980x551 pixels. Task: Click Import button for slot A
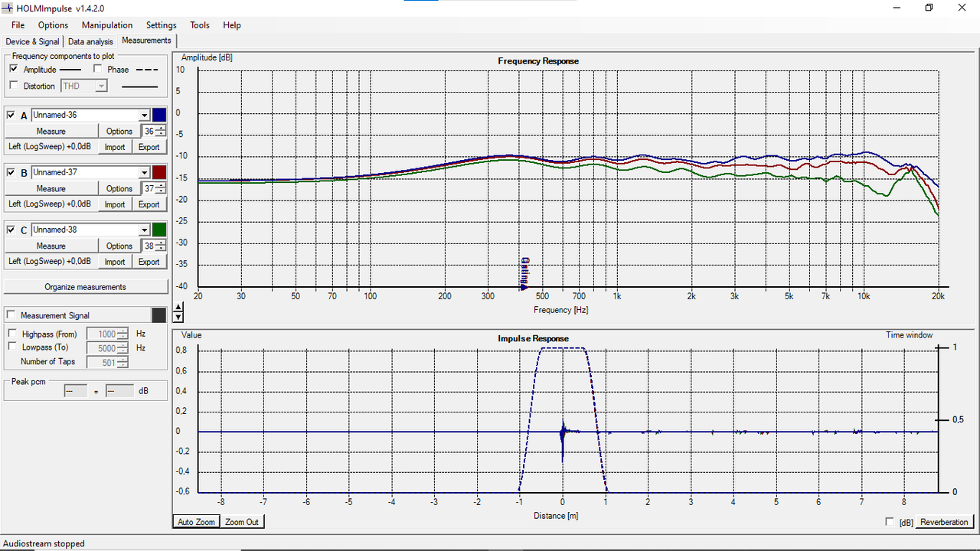click(115, 147)
